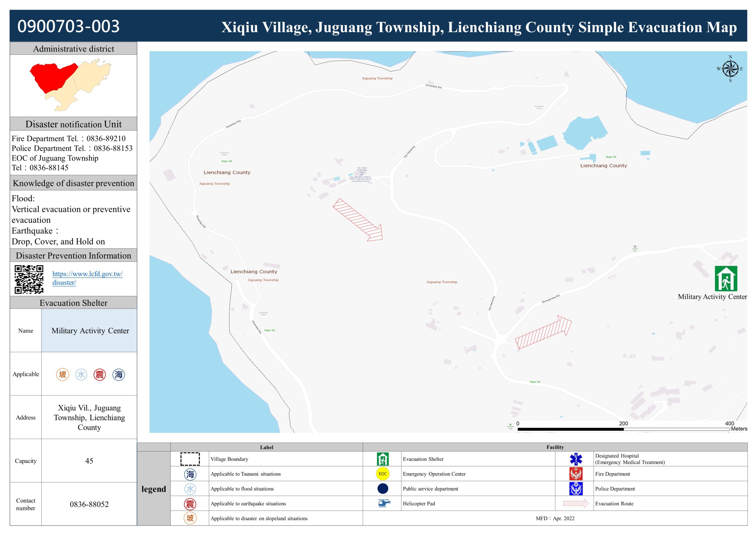
Task: Click the Police Department badge icon
Action: point(576,489)
